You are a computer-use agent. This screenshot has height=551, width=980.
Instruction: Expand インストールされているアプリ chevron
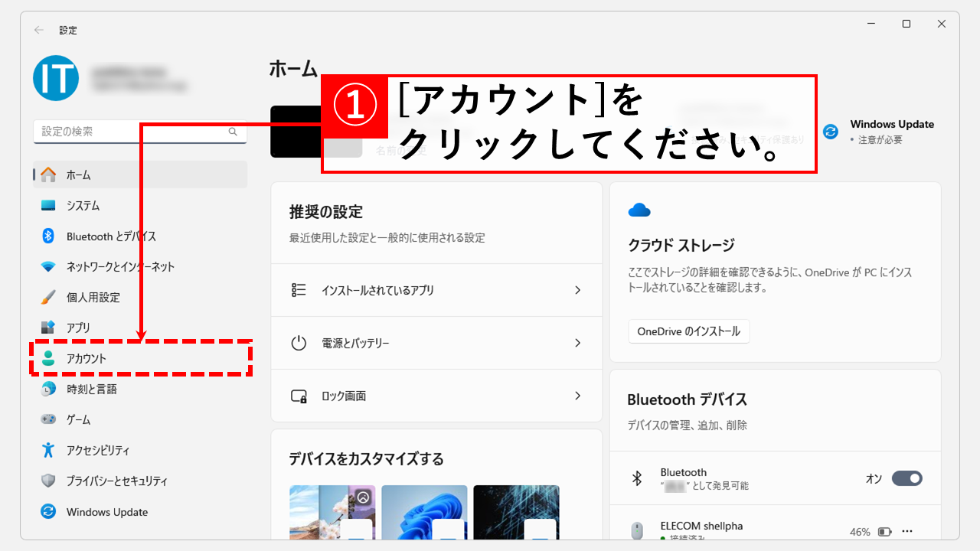pos(577,290)
